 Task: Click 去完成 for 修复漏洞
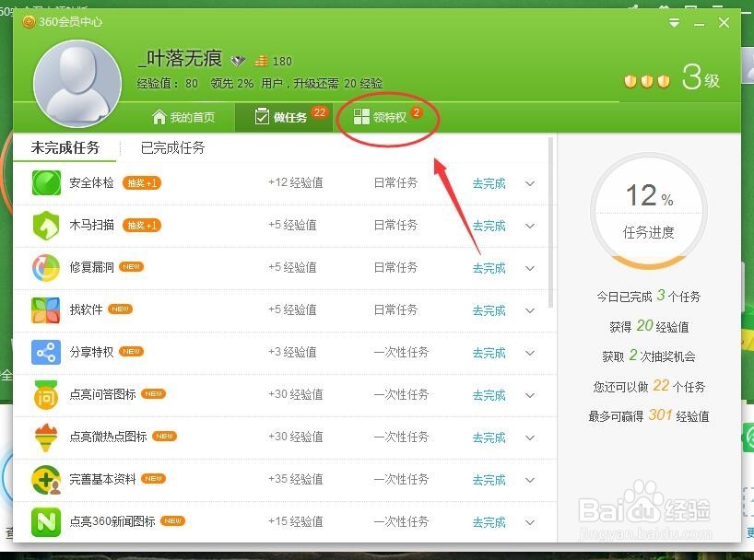(489, 268)
